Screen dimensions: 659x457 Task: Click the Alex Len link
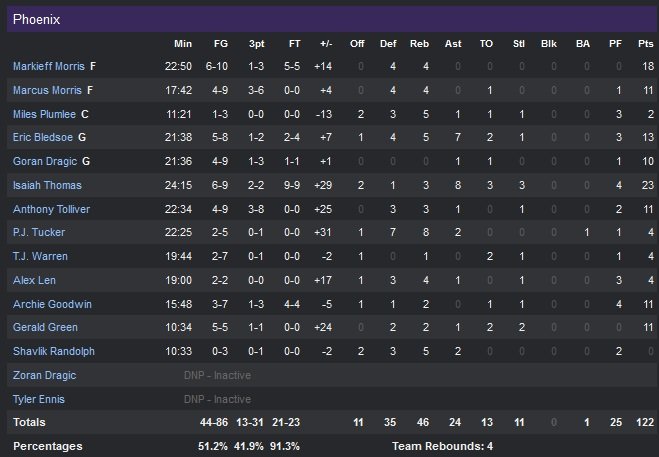pyautogui.click(x=34, y=280)
